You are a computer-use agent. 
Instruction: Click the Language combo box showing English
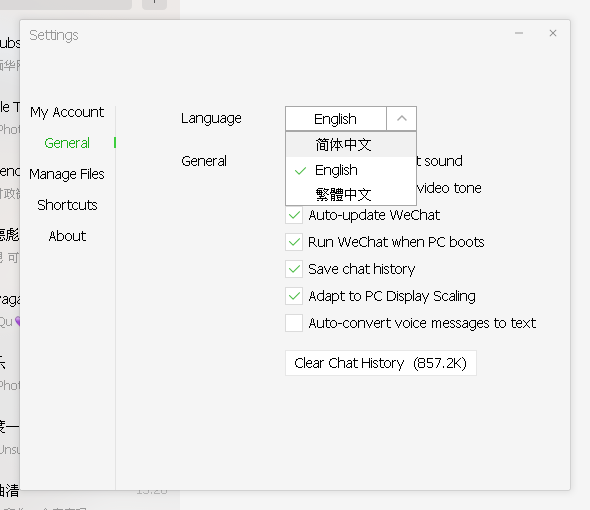(351, 119)
